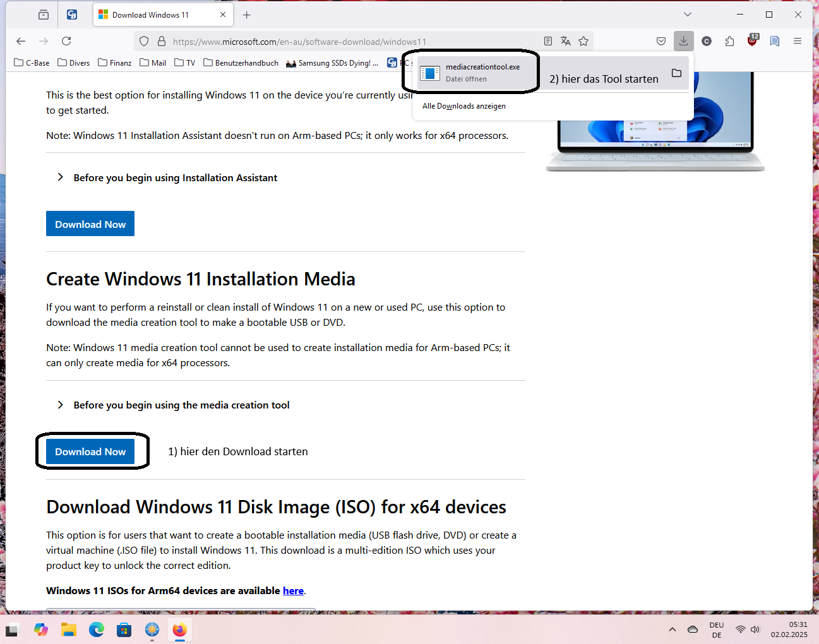Click the forward navigation arrow

44,41
